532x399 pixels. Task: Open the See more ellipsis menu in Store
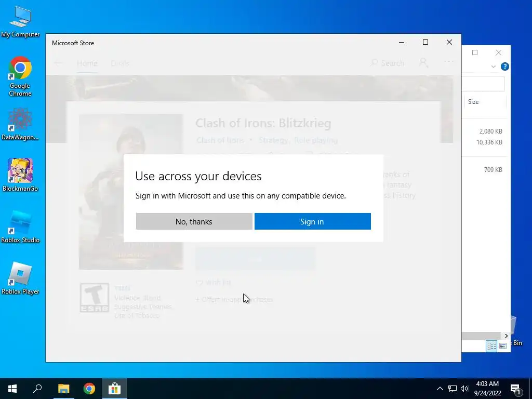[x=448, y=62]
